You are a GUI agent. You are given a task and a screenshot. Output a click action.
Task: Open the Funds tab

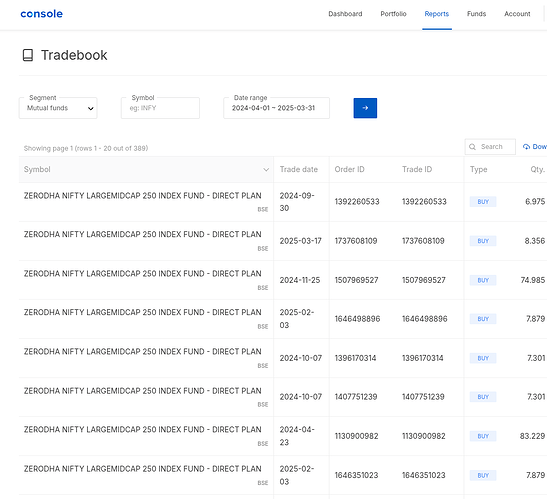(476, 14)
